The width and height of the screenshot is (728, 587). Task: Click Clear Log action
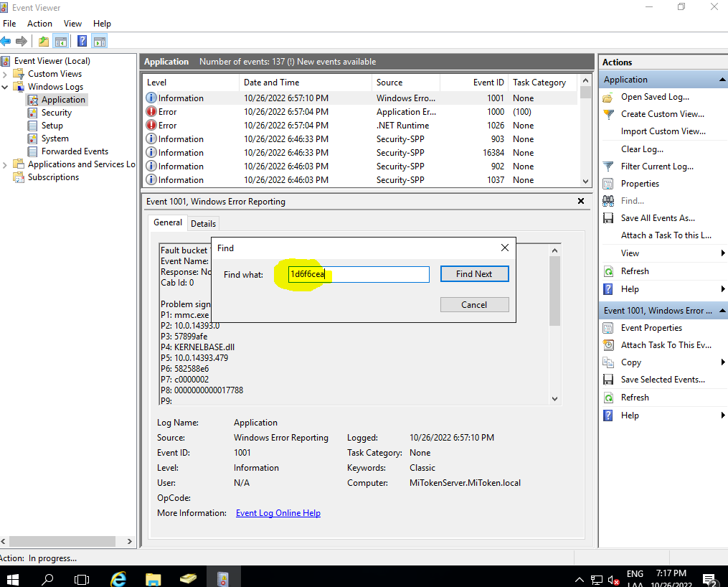click(x=642, y=149)
